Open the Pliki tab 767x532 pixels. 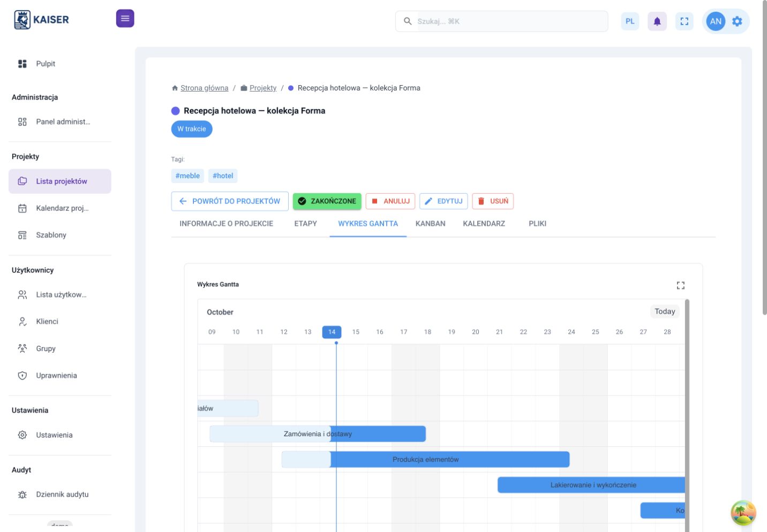point(537,224)
